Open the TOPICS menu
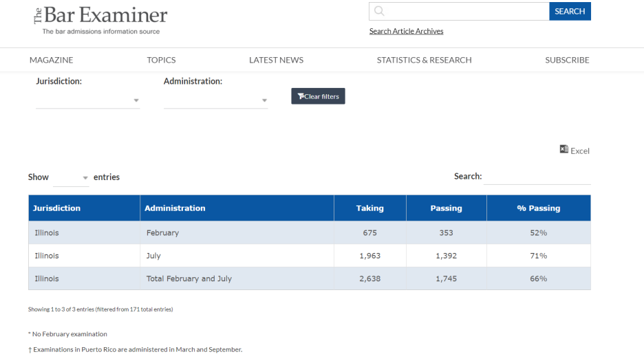Screen dimensions: 644x363 pos(162,60)
